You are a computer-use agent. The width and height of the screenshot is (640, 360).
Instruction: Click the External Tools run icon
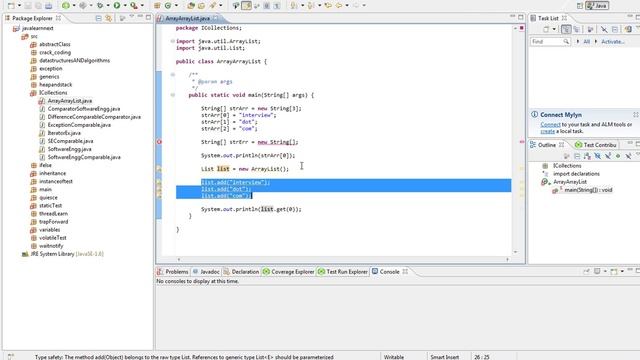point(133,6)
